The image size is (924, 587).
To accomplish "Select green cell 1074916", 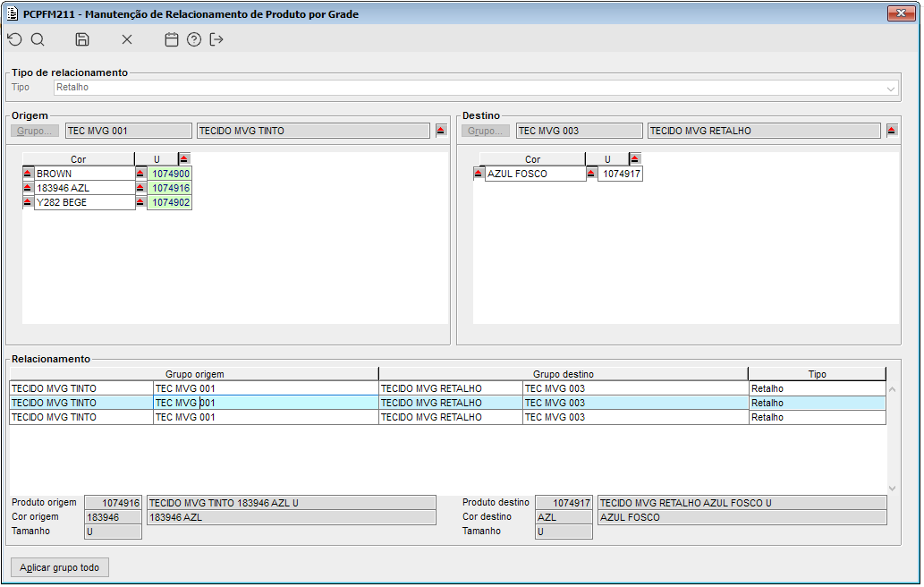I will pos(169,188).
